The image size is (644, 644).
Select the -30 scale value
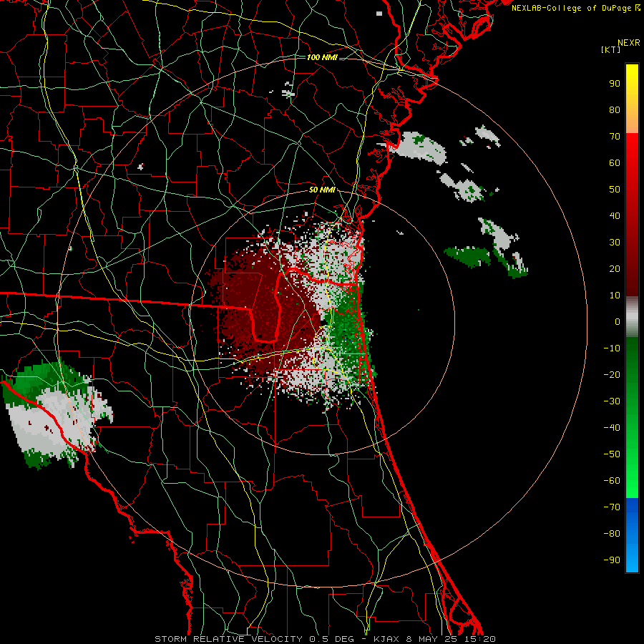pyautogui.click(x=612, y=401)
